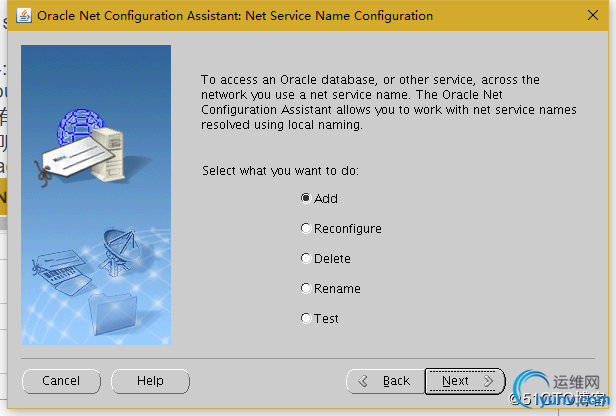Close the Net Configuration Assistant dialog
This screenshot has width=616, height=416.
(593, 15)
